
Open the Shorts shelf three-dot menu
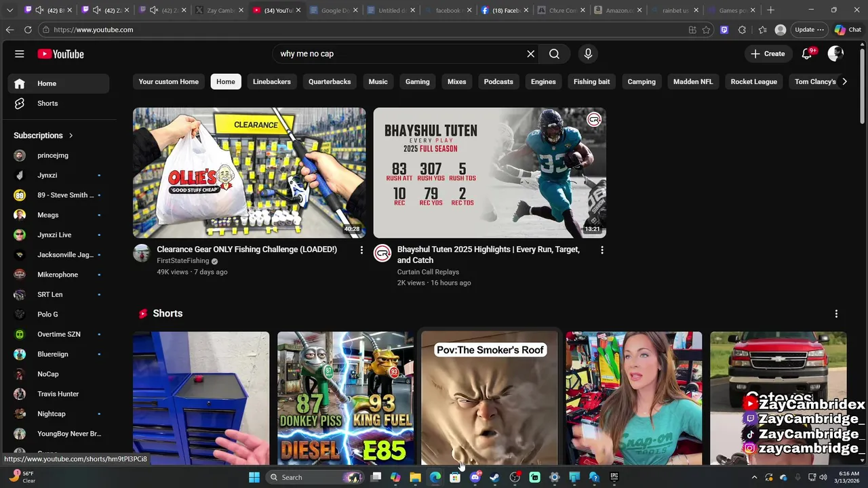point(836,314)
